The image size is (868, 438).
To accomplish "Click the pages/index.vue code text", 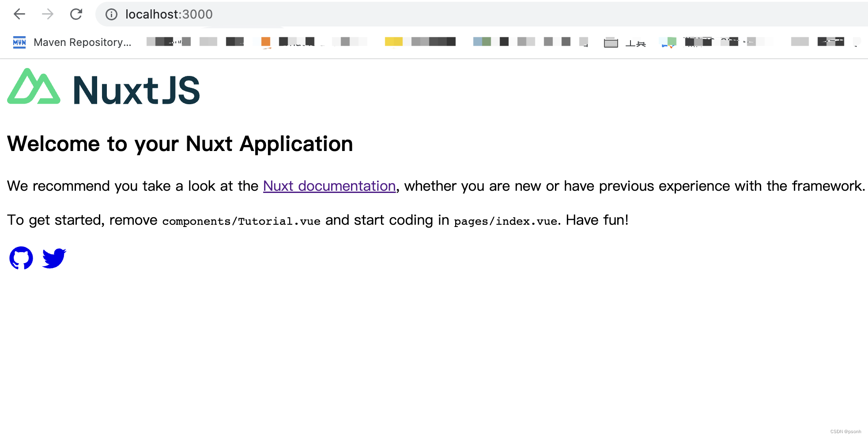I will pos(506,221).
